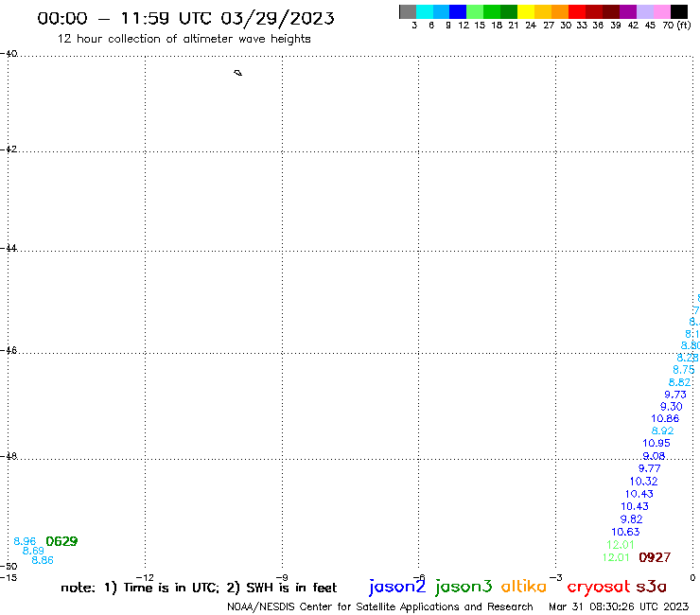
Task: Click the 8.86 wave height value
Action: click(x=43, y=560)
